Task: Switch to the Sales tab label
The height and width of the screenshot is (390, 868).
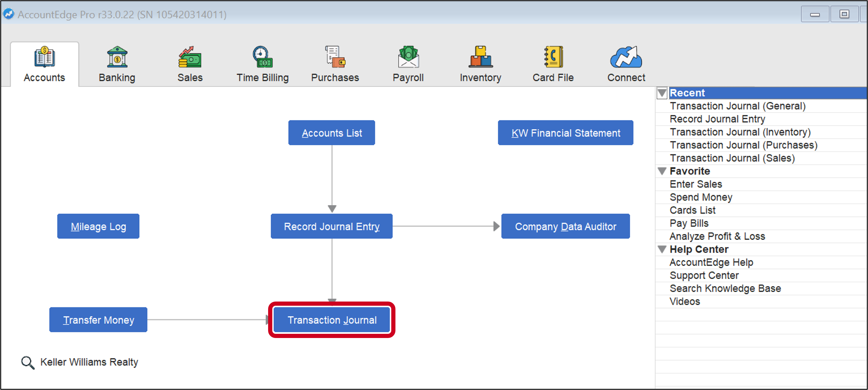Action: click(190, 77)
